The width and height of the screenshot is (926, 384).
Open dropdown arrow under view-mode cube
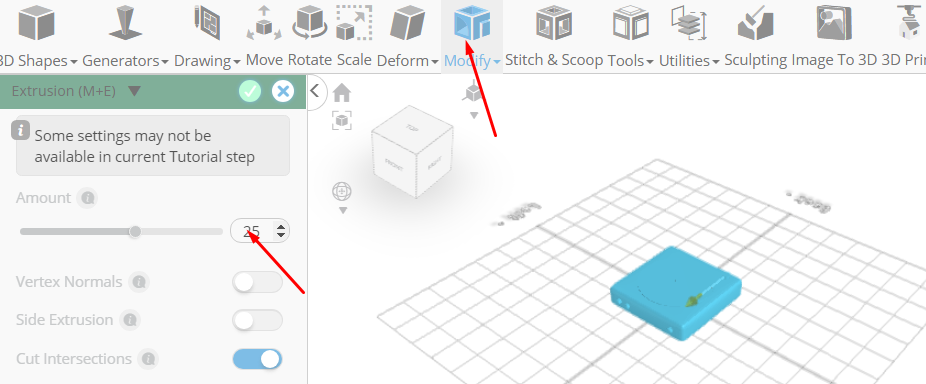(x=474, y=115)
